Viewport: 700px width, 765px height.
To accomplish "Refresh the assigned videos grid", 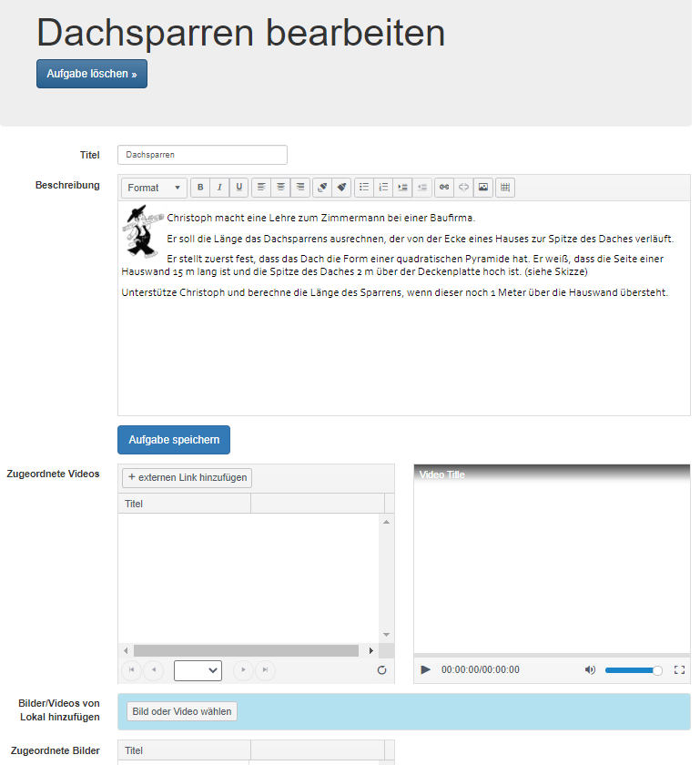I will 382,670.
